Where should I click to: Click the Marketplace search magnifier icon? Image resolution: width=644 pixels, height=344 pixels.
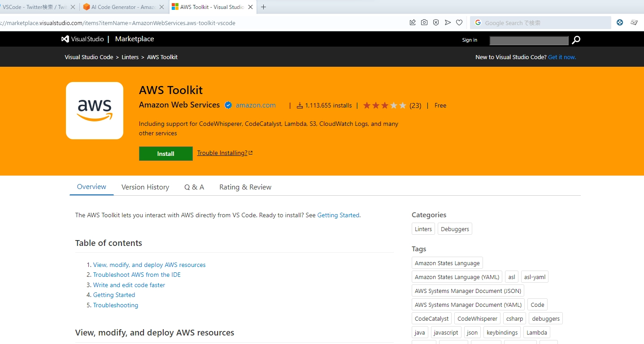[576, 40]
